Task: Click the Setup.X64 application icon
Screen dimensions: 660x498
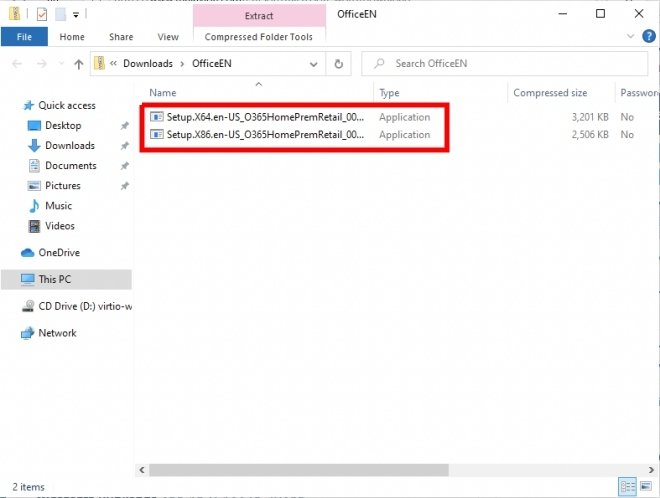Action: [157, 117]
